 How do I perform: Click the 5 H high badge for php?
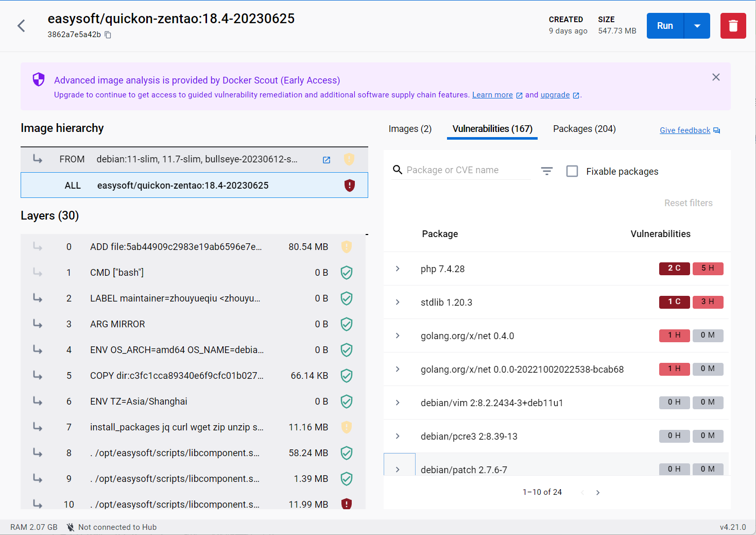pyautogui.click(x=708, y=269)
